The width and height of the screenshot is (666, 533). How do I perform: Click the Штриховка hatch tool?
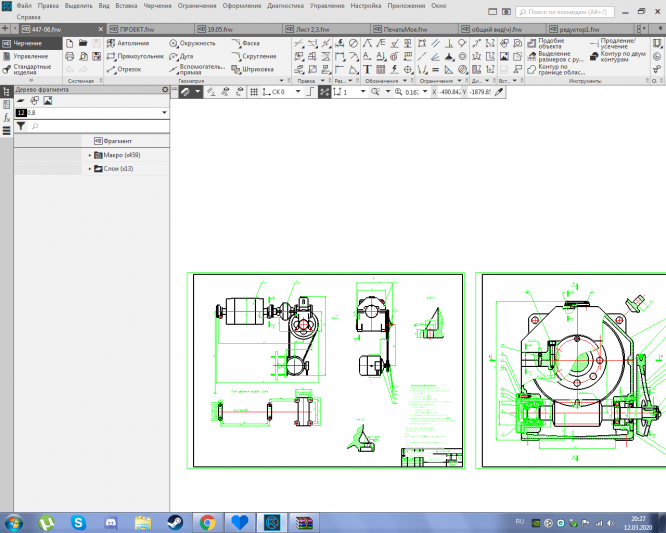[254, 69]
